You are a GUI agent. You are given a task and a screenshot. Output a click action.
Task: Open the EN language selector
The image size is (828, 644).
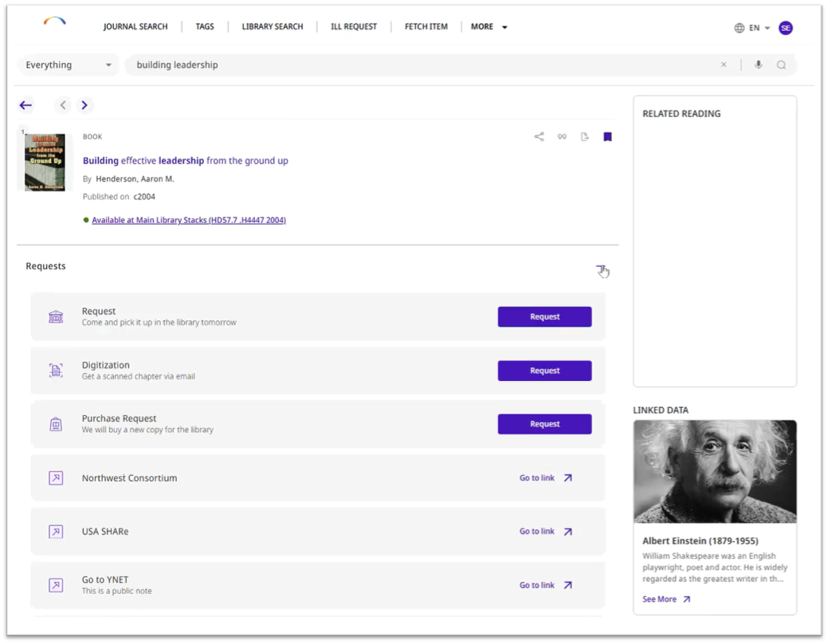[x=752, y=28]
